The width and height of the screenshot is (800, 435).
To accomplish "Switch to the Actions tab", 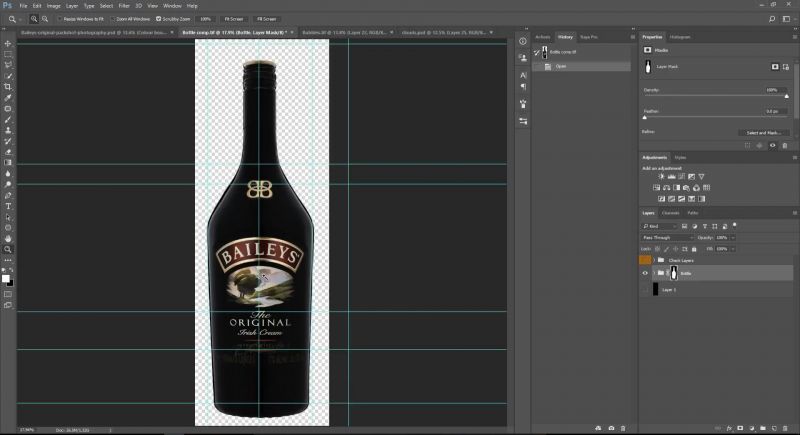I will pyautogui.click(x=543, y=37).
